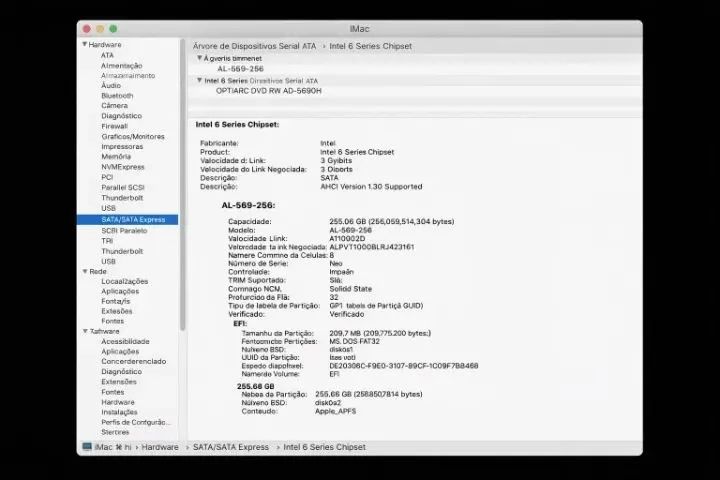Click the capacity value 255.06 GB
This screenshot has width=720, height=480.
(392, 221)
